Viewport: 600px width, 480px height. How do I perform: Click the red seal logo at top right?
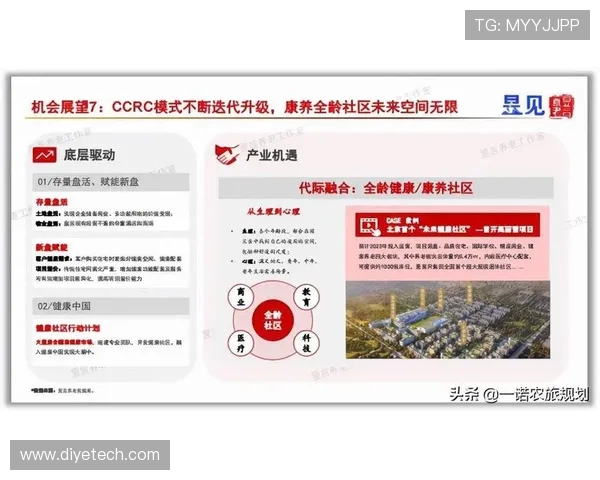tap(563, 104)
